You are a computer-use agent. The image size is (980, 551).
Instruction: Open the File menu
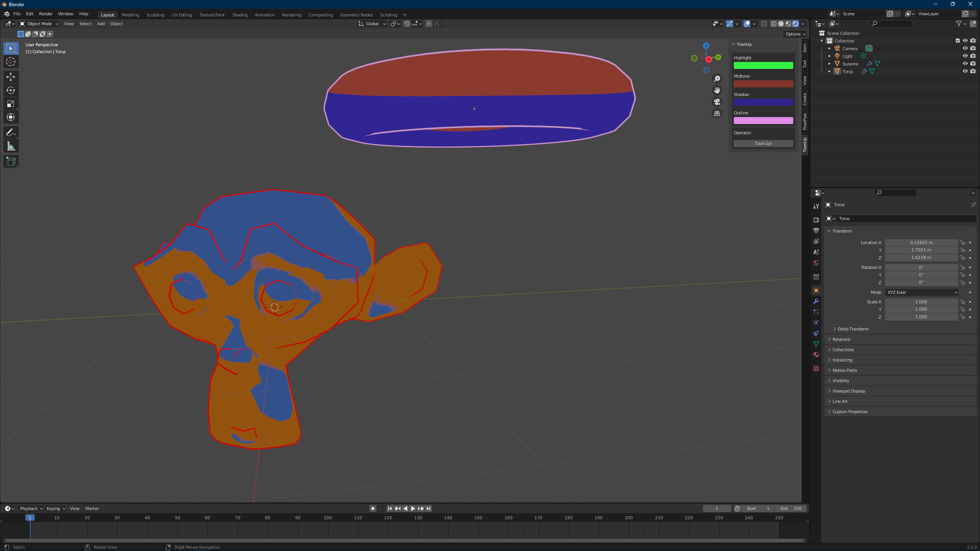pos(17,14)
